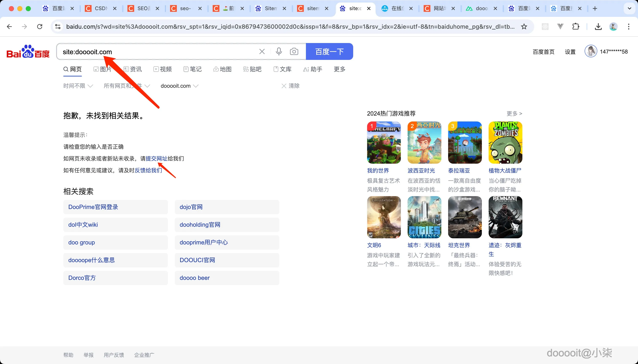The height and width of the screenshot is (364, 638).
Task: Click the browser bookmark star icon
Action: 524,27
